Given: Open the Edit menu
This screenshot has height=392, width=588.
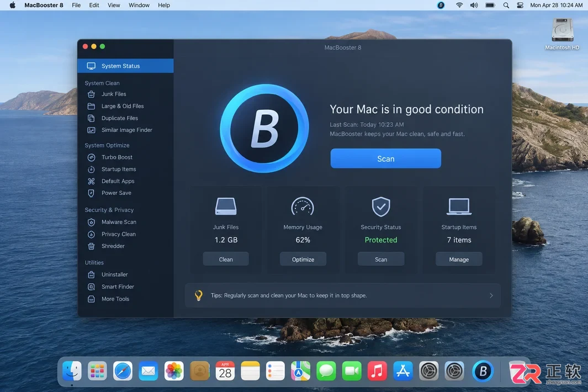Looking at the screenshot, I should (94, 6).
